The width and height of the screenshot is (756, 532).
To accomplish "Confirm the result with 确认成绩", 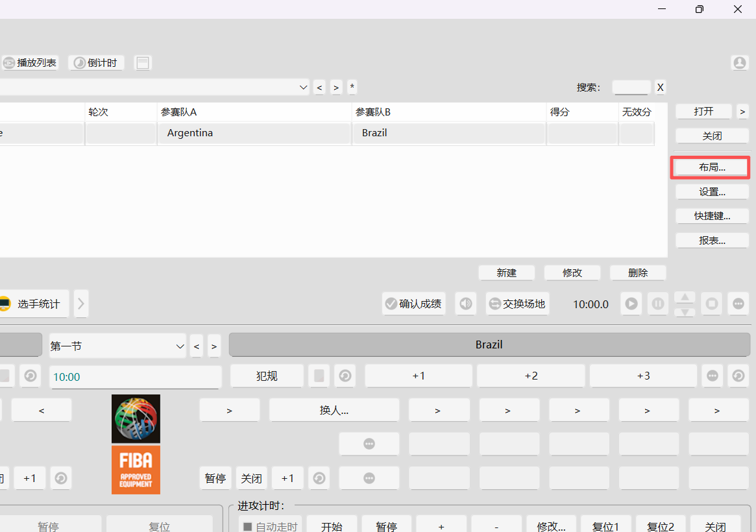I will point(413,304).
